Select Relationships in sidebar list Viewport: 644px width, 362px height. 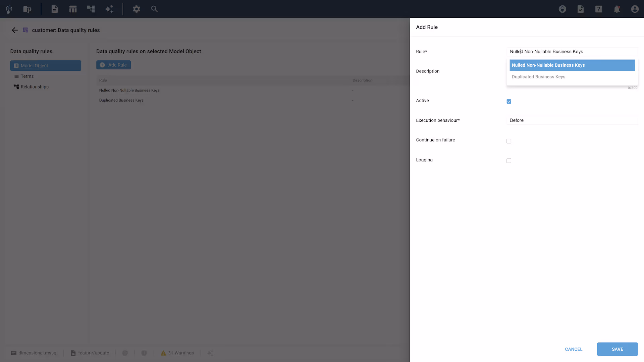pos(35,87)
